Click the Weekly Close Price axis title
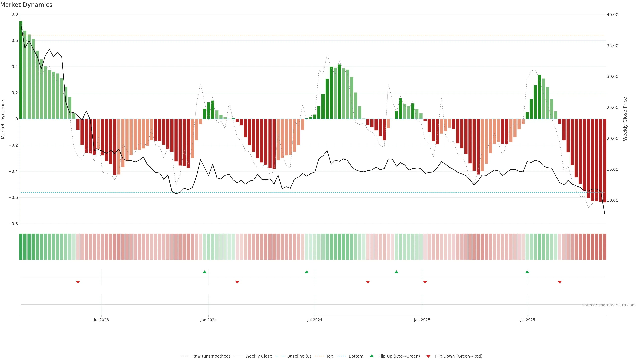This screenshot has width=644, height=362. click(625, 119)
